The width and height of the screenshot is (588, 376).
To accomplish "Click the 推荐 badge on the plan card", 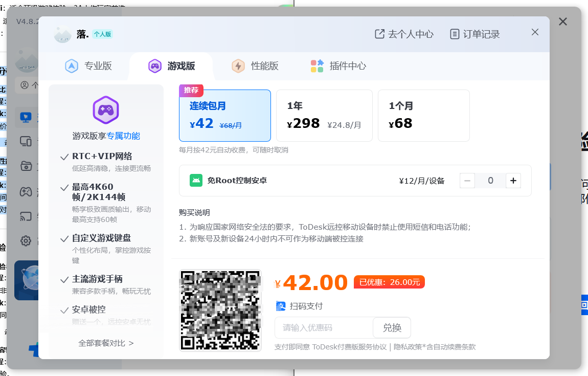I will (x=191, y=90).
